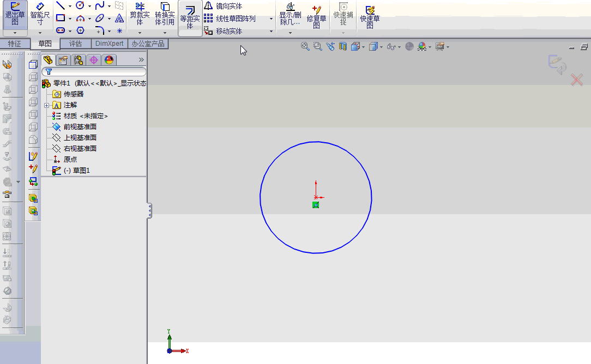The image size is (591, 364).
Task: Open the DisplayManager color ball tab
Action: point(109,60)
